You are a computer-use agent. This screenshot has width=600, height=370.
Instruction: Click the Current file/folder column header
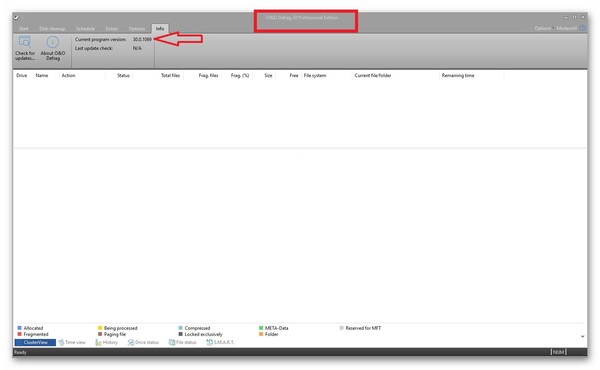point(373,75)
